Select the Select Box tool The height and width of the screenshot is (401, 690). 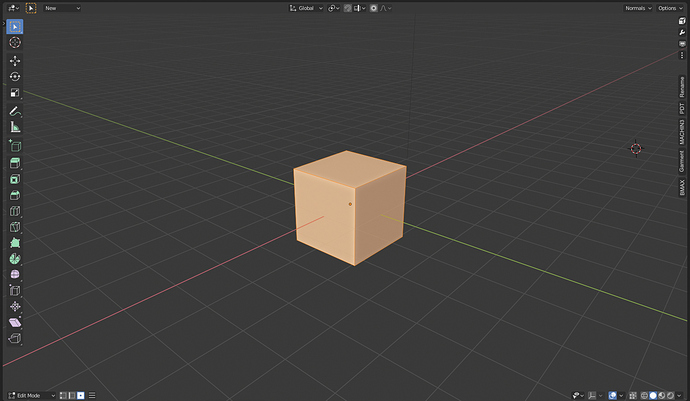(x=15, y=26)
